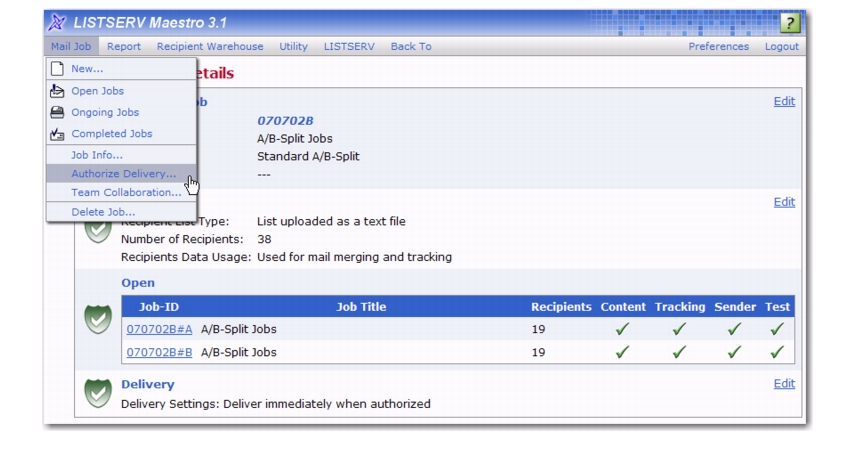Click the Delivery section heading

(147, 384)
